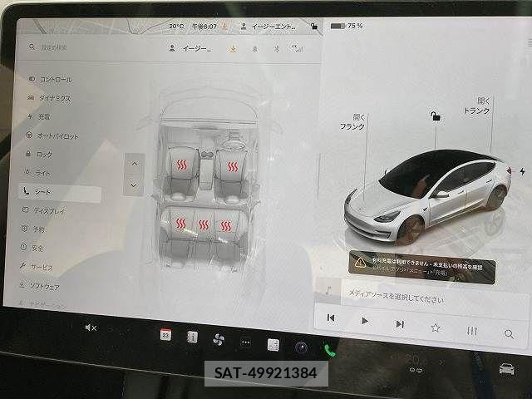532x399 pixels.
Task: Open the media equalizer settings icon
Action: click(472, 331)
